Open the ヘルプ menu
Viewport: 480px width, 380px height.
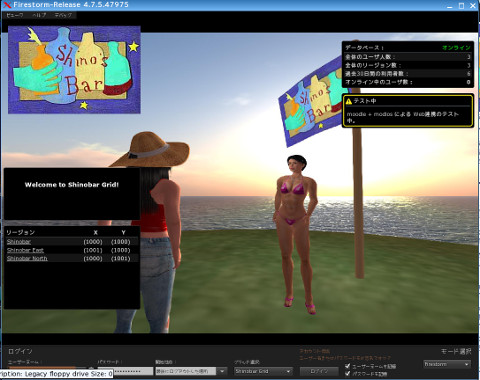[x=39, y=15]
